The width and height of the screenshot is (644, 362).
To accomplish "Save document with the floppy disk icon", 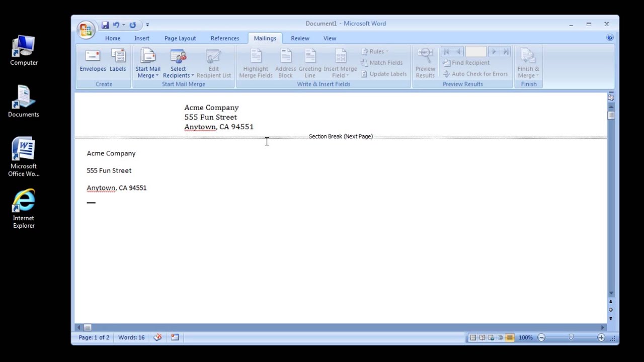I will 105,25.
